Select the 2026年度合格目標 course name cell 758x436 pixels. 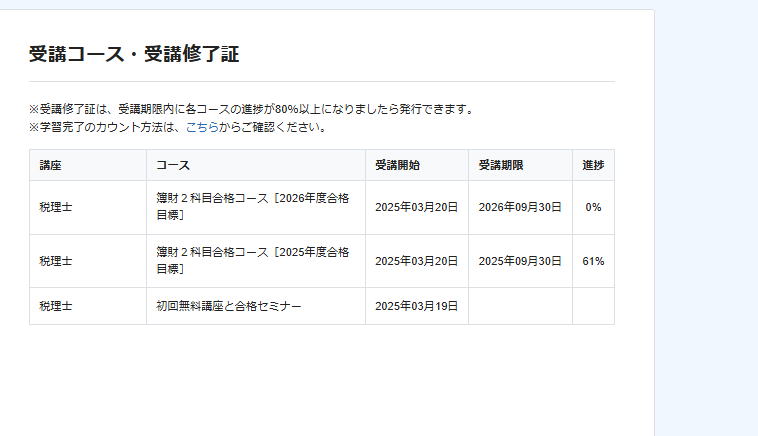(x=256, y=207)
